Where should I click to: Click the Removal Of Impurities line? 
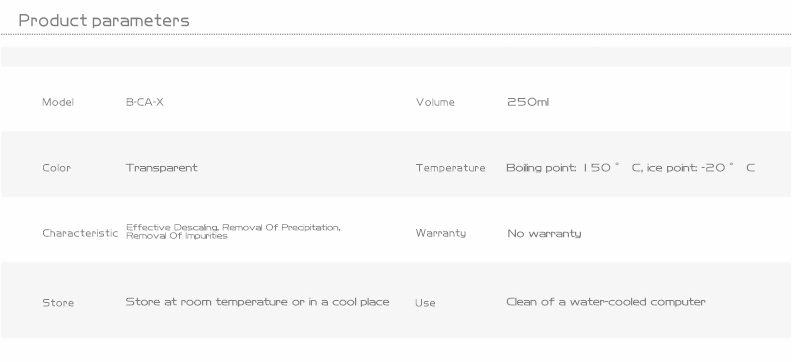pos(176,236)
